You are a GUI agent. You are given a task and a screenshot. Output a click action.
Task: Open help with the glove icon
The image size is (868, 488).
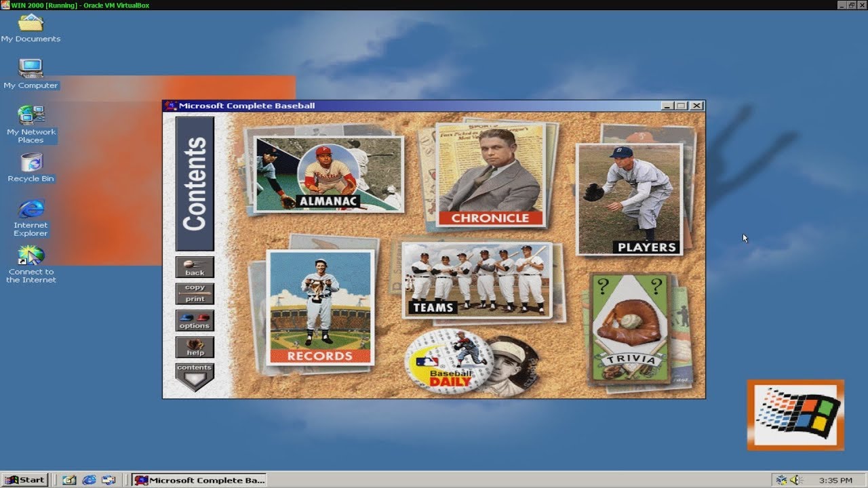click(x=195, y=347)
